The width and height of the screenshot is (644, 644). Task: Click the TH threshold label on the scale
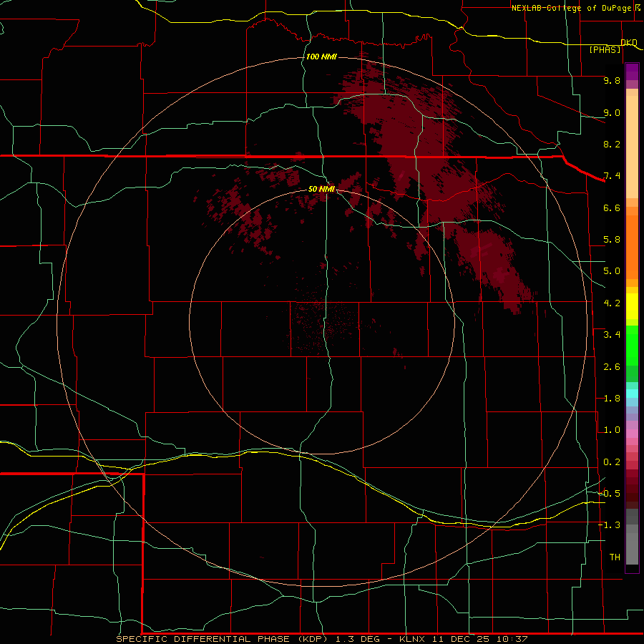click(x=615, y=557)
